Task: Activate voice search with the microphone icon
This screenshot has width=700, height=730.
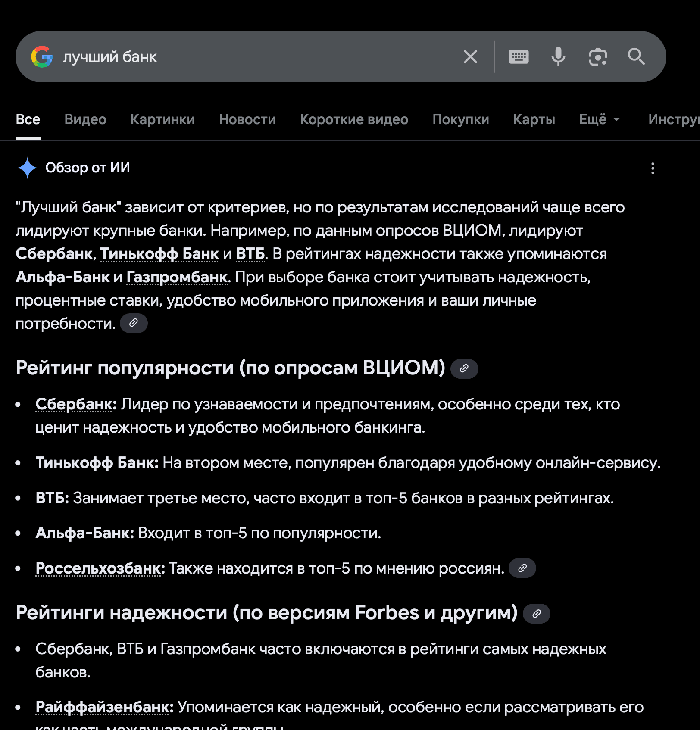Action: click(558, 56)
